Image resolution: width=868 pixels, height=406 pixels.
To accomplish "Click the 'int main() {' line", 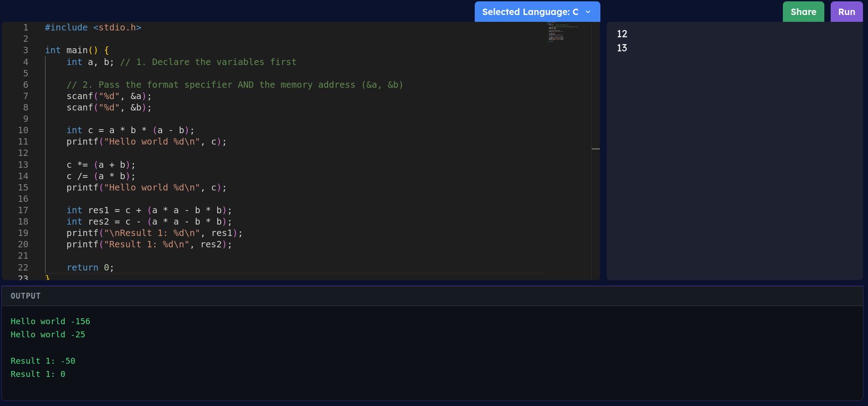I will [x=77, y=50].
